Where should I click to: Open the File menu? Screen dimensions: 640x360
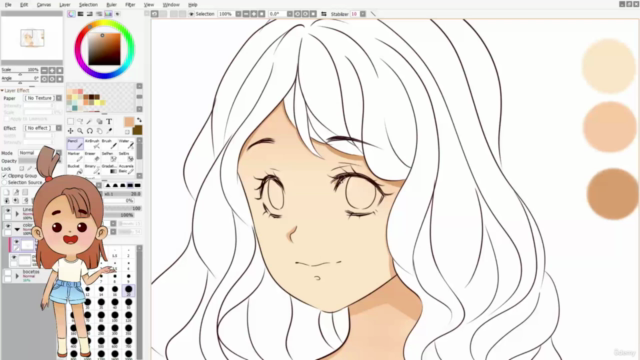(8, 4)
